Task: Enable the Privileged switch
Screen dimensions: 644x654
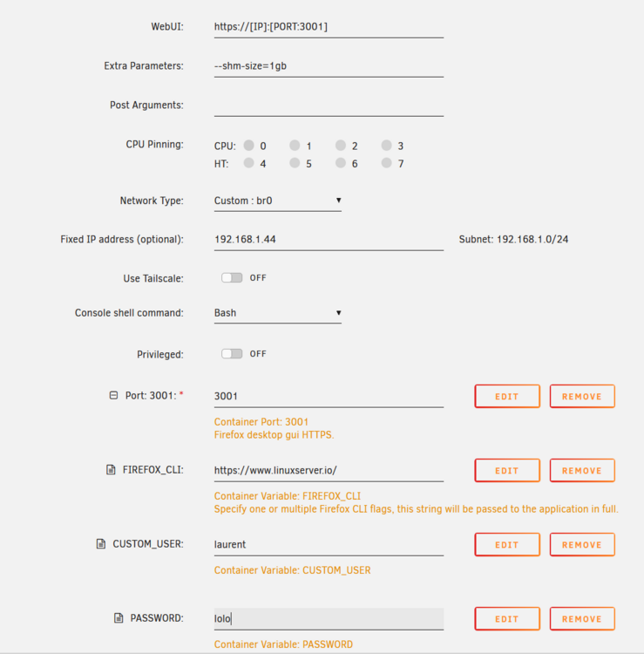Action: point(232,354)
